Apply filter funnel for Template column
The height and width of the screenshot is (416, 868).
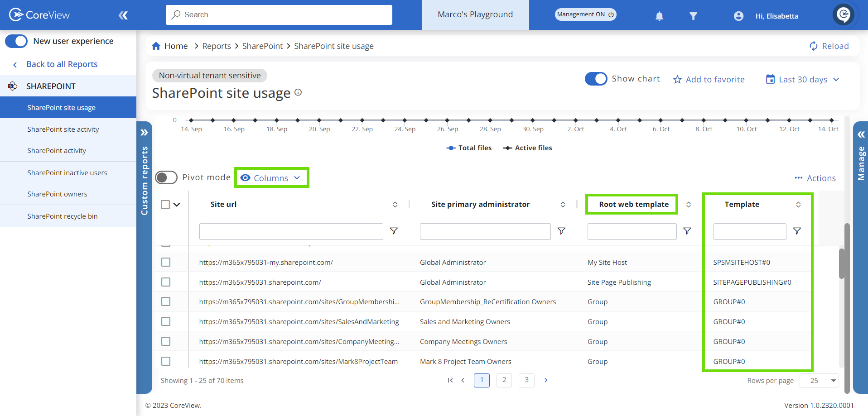point(797,231)
